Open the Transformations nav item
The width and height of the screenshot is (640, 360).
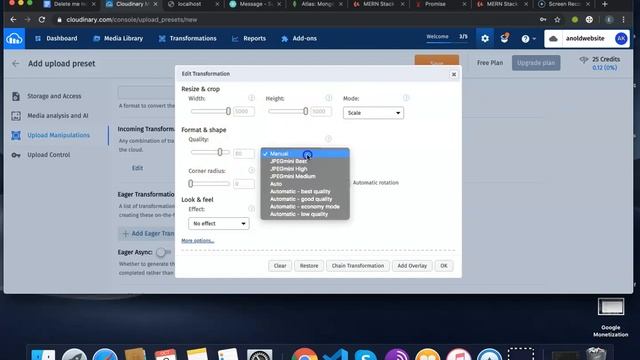(x=187, y=38)
